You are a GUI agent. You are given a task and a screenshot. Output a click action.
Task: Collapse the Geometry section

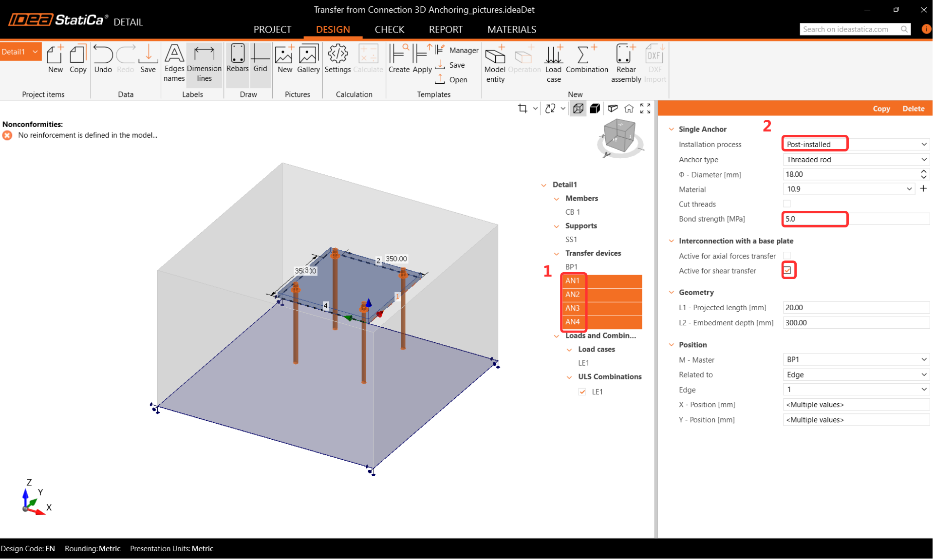(x=672, y=293)
